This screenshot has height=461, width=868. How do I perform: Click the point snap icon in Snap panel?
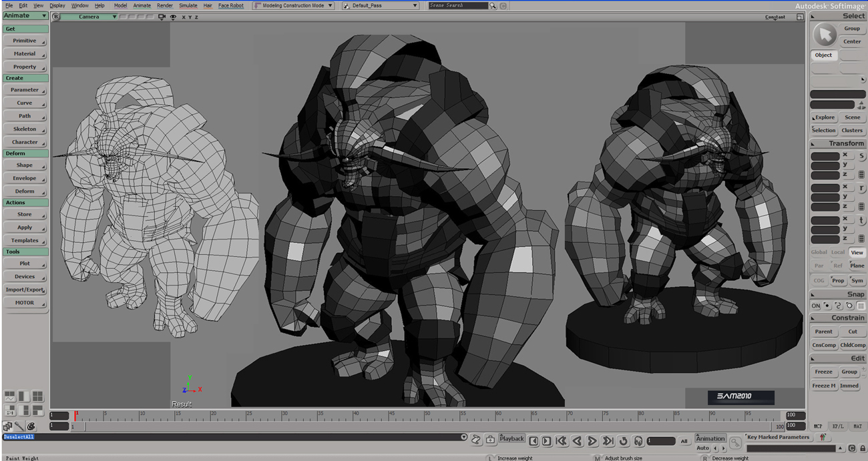pyautogui.click(x=827, y=306)
